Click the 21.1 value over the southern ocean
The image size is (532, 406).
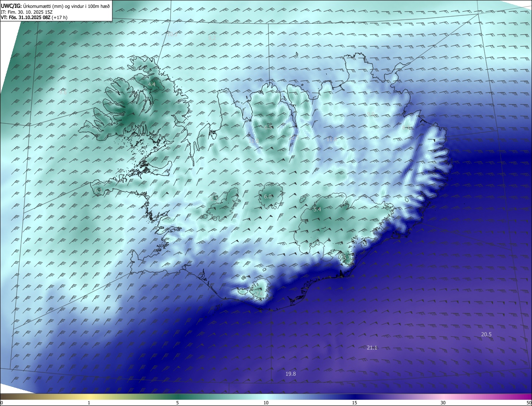[x=372, y=347]
